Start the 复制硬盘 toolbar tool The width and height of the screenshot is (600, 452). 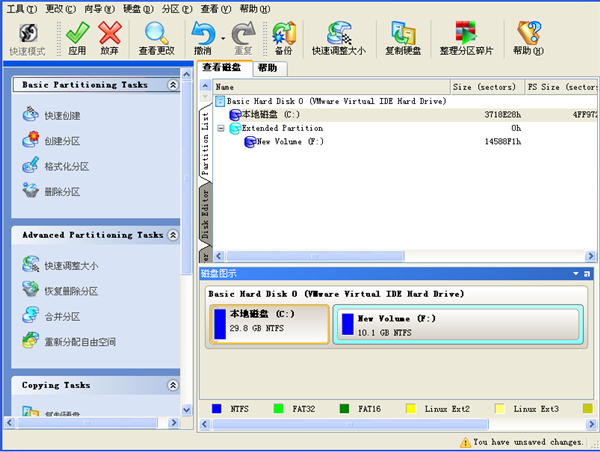tap(403, 38)
